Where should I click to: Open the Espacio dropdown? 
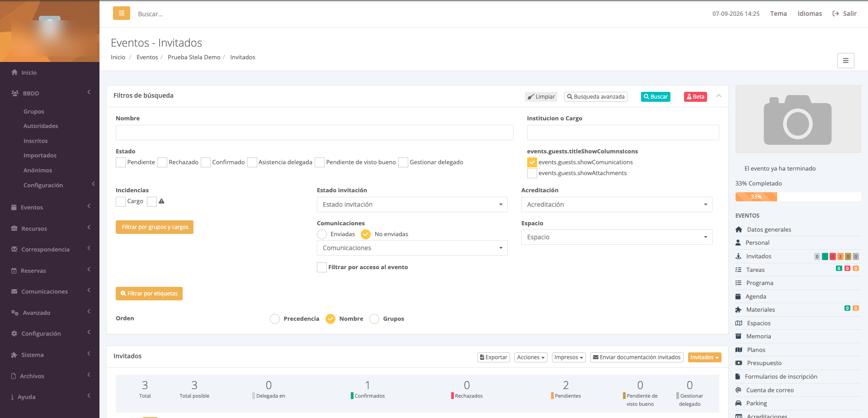tap(617, 237)
